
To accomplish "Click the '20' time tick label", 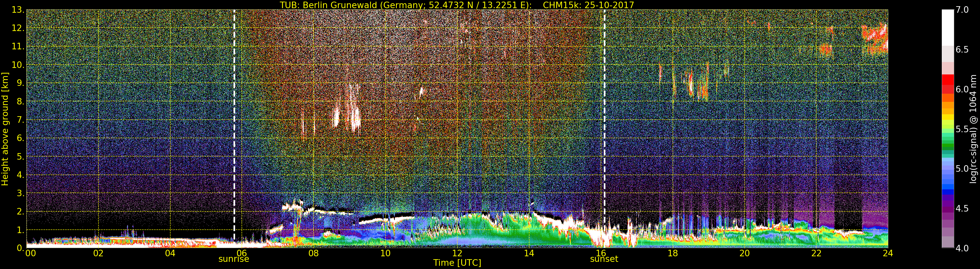I will click(x=745, y=253).
